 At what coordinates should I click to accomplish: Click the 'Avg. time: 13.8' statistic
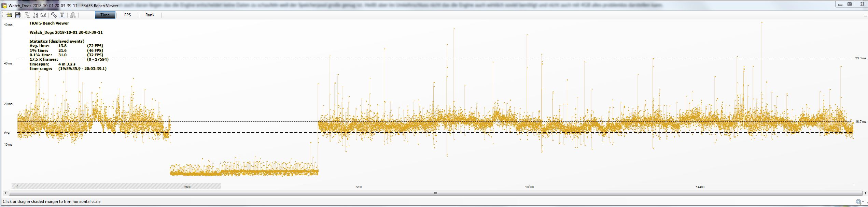point(48,46)
